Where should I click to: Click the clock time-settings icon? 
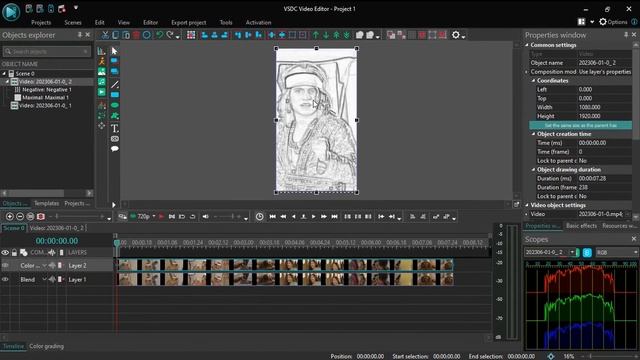coord(260,217)
